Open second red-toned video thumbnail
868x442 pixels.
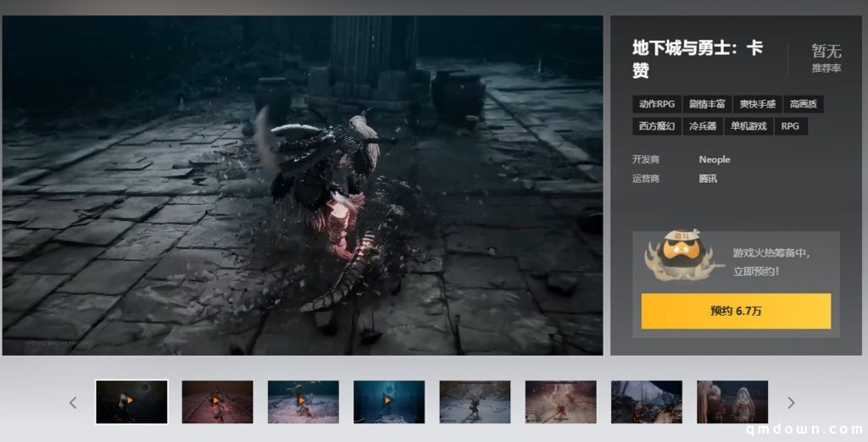point(218,401)
